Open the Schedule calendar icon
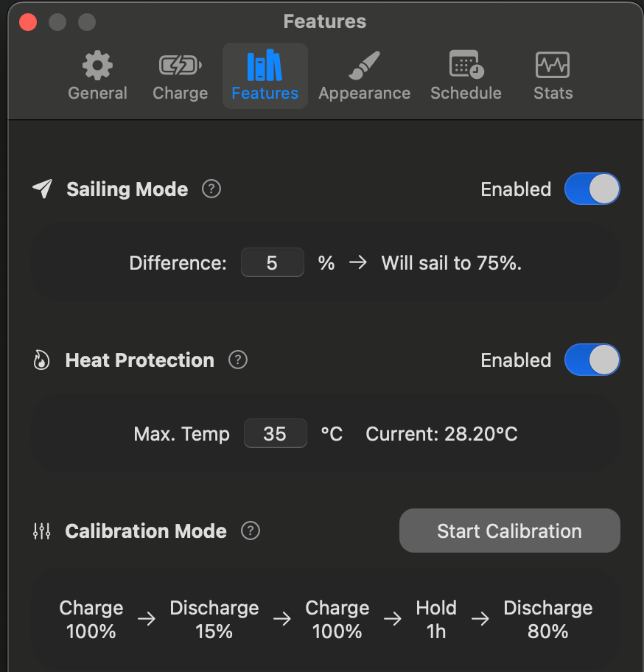Viewport: 644px width, 672px height. [466, 66]
